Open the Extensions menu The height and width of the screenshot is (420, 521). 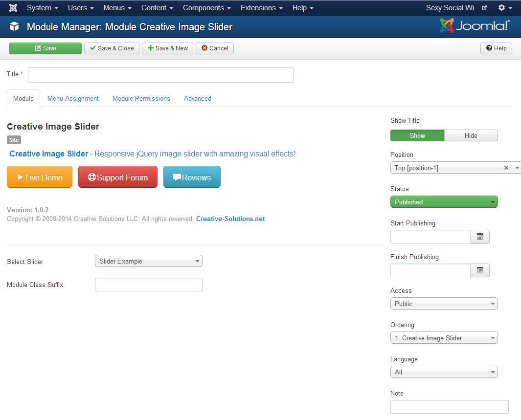click(x=262, y=8)
